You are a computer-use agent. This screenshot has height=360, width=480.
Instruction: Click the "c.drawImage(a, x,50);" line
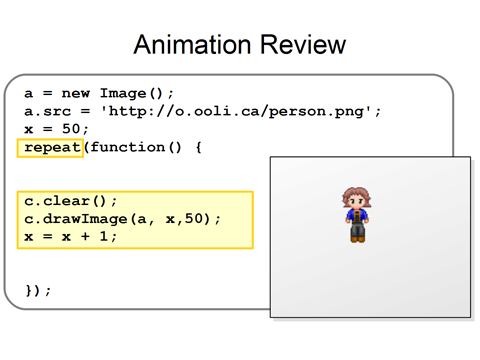click(x=122, y=219)
